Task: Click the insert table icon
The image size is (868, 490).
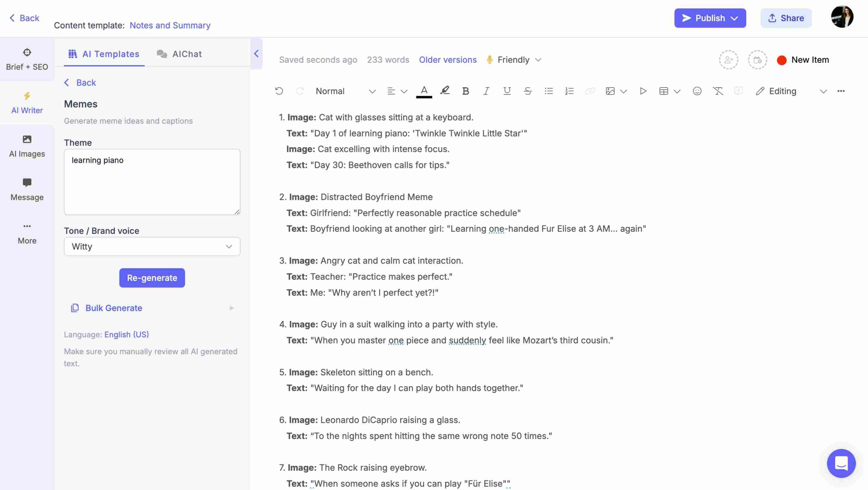Action: (x=664, y=91)
